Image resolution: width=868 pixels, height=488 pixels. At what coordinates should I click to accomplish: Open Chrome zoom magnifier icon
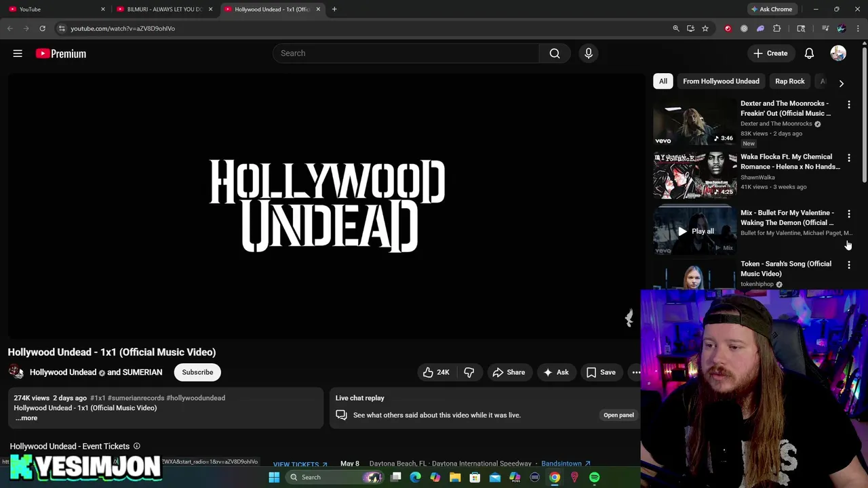675,28
